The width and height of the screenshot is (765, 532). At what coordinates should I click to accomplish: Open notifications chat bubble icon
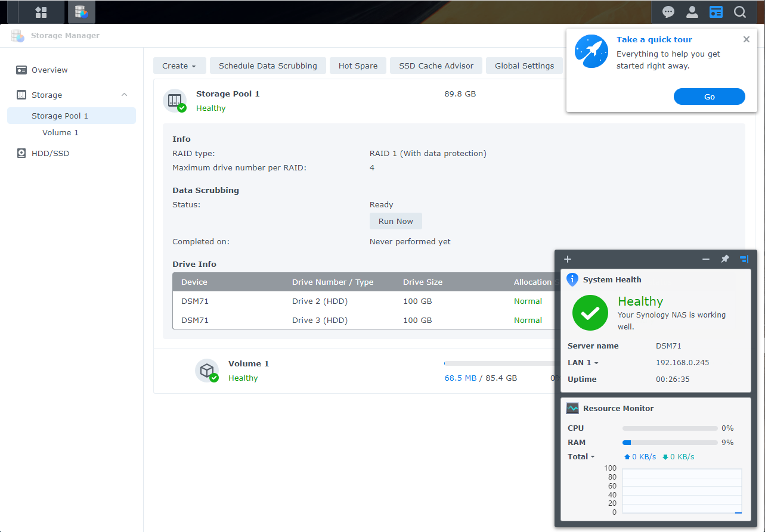(x=668, y=12)
